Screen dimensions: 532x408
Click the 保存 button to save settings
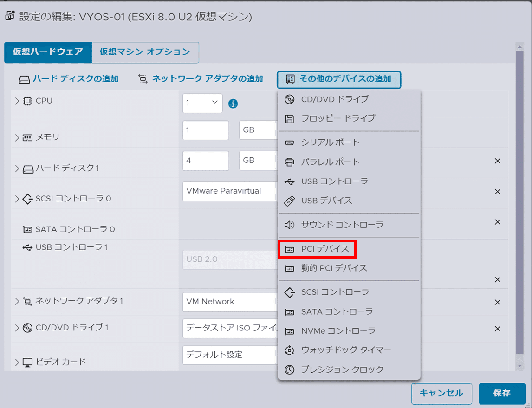click(502, 393)
